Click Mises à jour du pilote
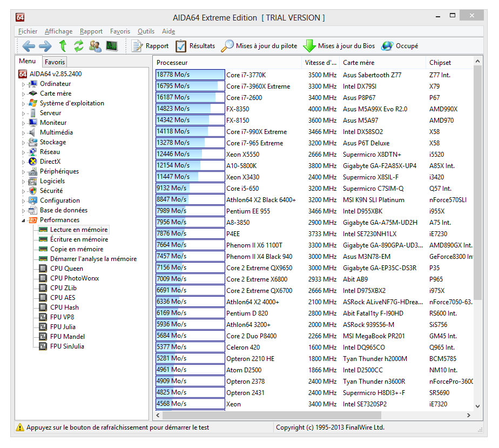This screenshot has width=499, height=448. pos(259,46)
